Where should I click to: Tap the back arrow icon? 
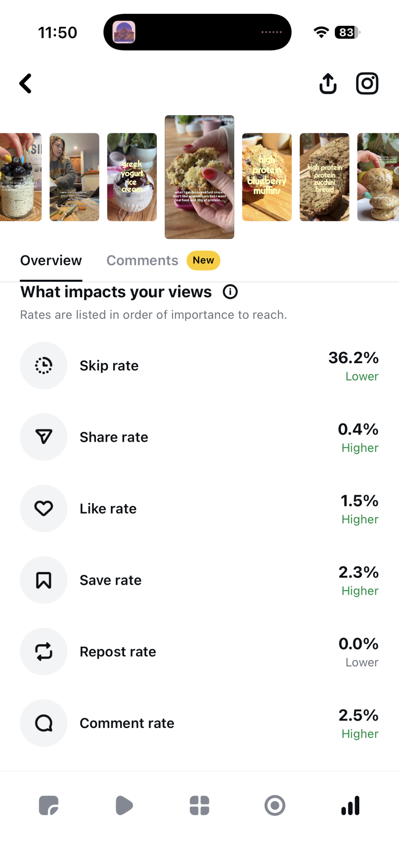(25, 83)
